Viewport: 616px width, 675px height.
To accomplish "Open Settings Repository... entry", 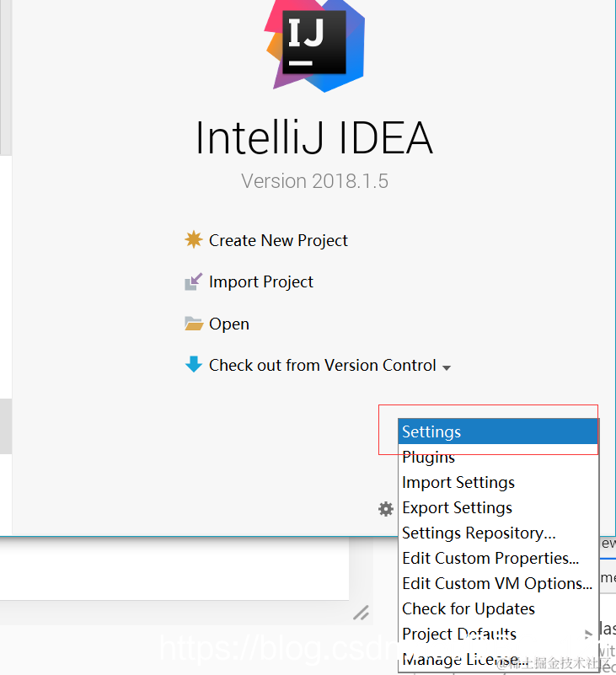I will pos(498,533).
